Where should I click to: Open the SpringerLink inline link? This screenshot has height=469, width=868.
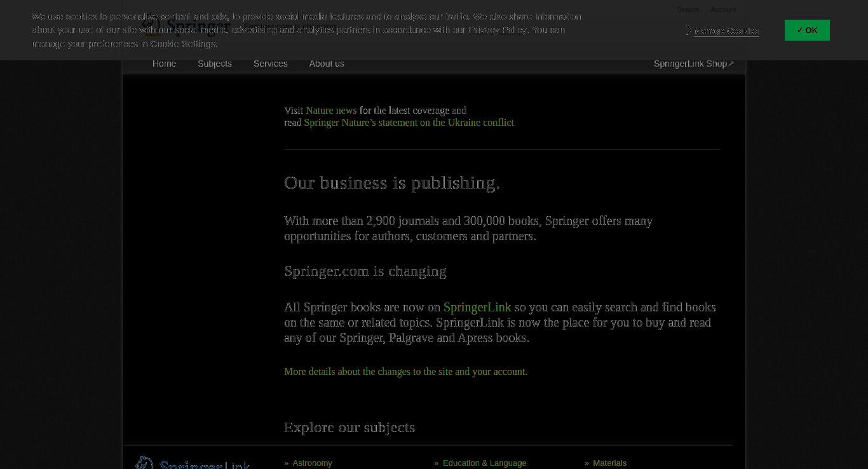(477, 307)
